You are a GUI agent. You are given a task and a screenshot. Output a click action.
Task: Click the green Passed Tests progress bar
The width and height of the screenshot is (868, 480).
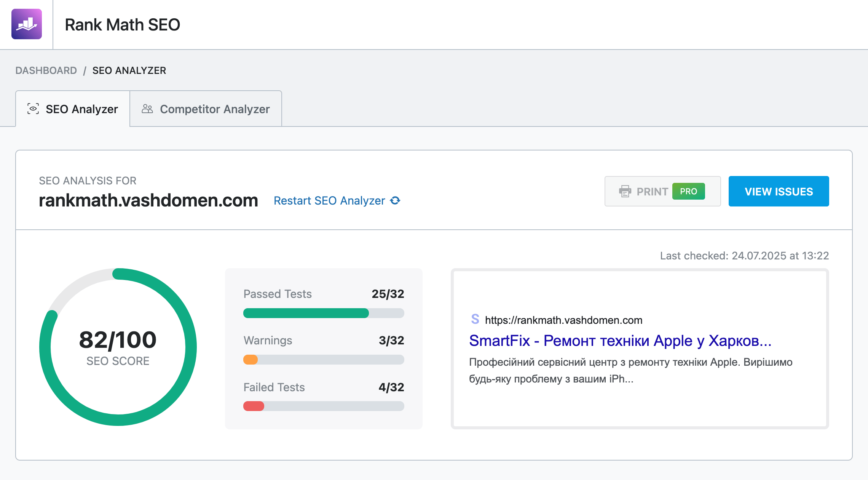tap(306, 313)
